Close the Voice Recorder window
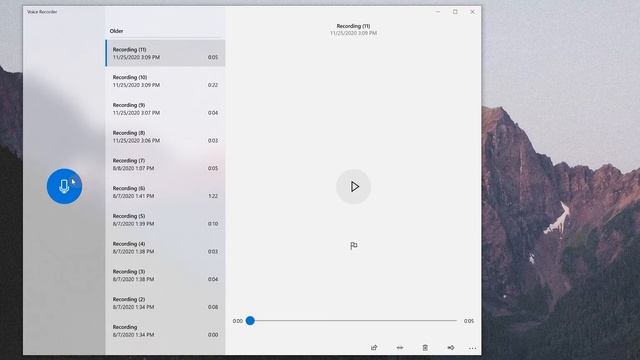 point(472,12)
